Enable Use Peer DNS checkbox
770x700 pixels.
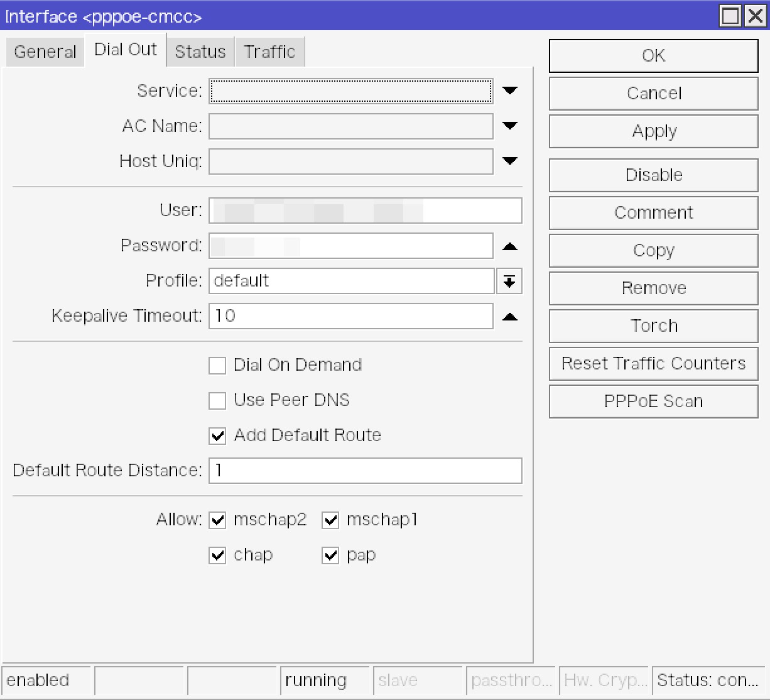[x=217, y=401]
